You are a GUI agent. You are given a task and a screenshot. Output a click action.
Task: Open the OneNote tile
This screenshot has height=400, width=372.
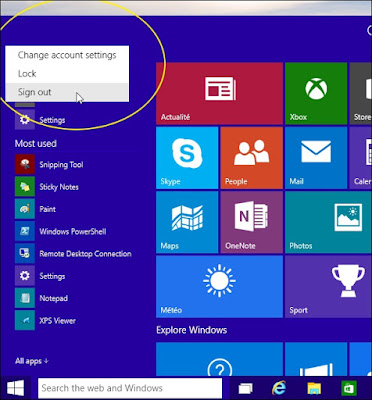252,222
